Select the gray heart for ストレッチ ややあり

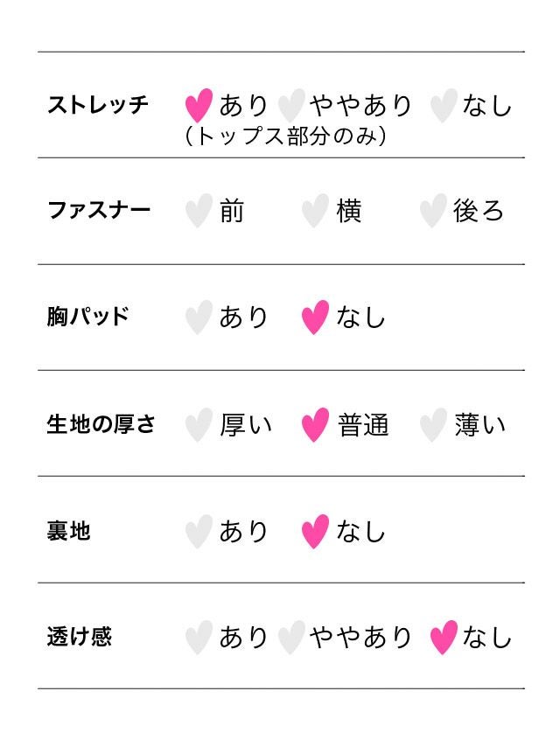click(x=290, y=106)
